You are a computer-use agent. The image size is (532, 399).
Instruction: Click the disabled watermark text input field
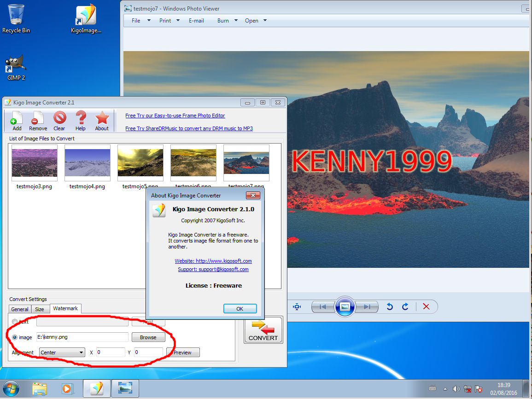click(x=82, y=321)
